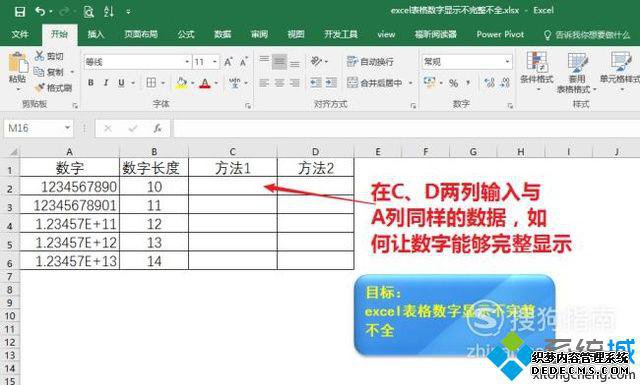This screenshot has width=640, height=385.
Task: Click increase indent icon
Action: (331, 83)
